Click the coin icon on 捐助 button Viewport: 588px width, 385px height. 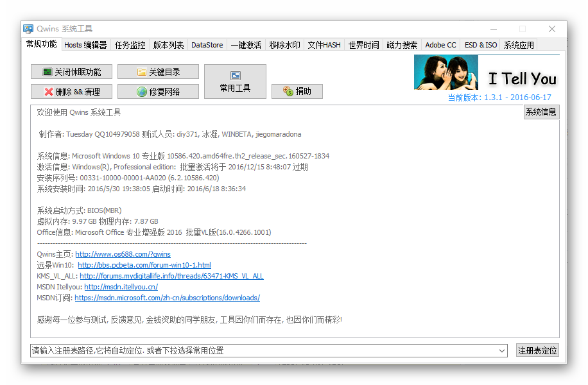click(288, 91)
